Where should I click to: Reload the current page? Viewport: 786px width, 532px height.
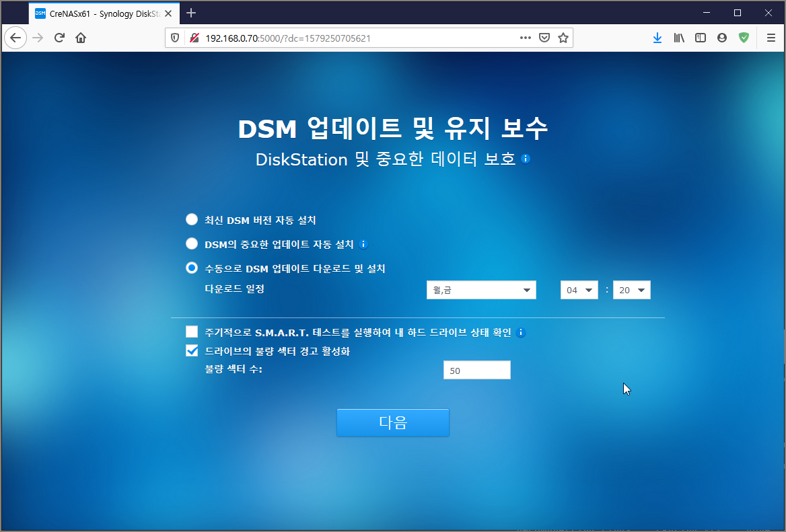tap(59, 38)
